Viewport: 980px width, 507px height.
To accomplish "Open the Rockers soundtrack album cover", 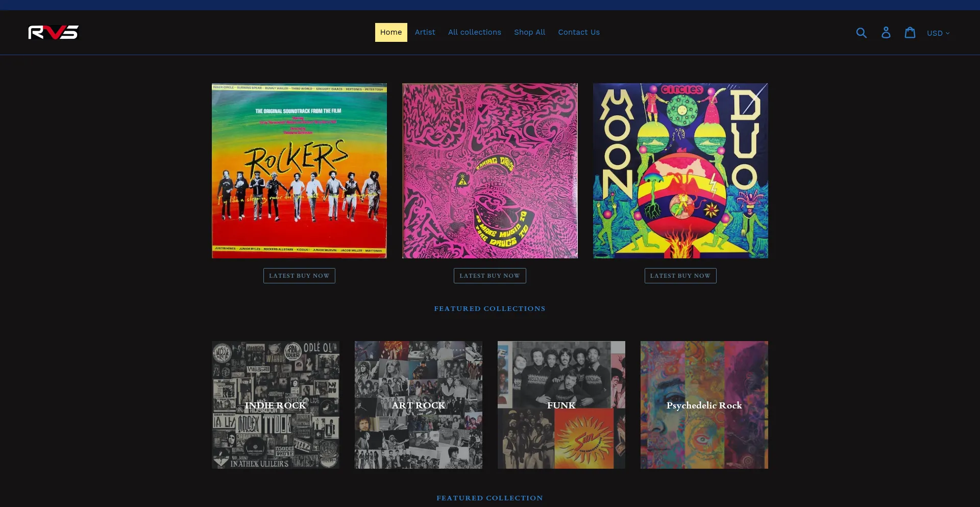I will click(x=299, y=171).
